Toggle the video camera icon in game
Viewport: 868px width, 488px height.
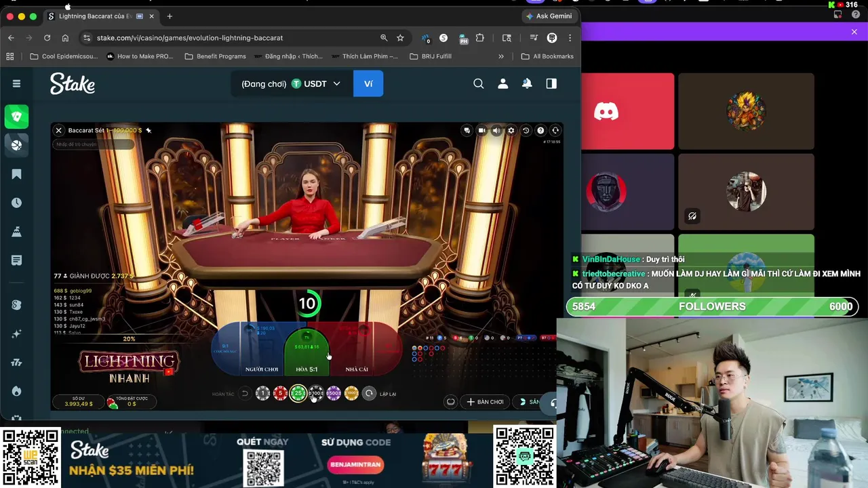[x=481, y=130]
